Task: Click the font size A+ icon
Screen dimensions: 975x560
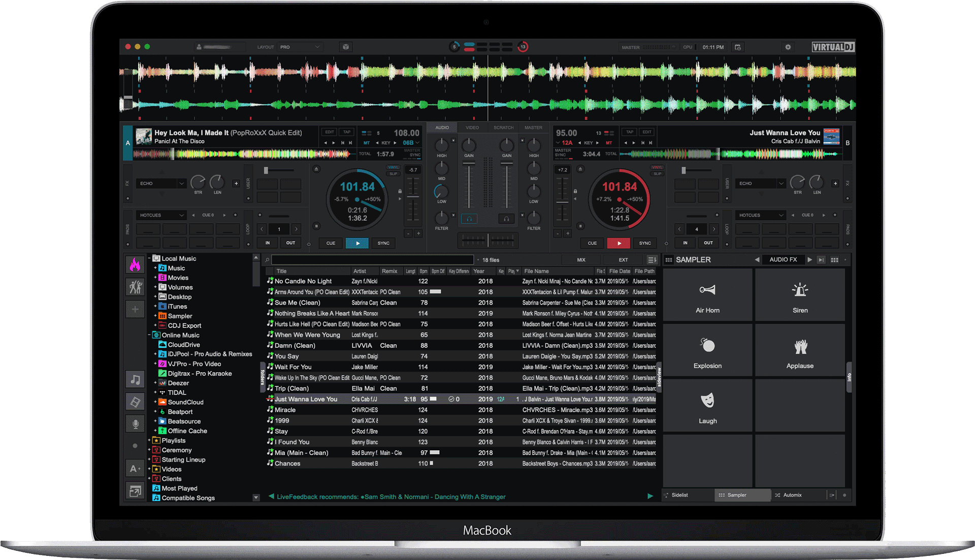Action: 135,469
